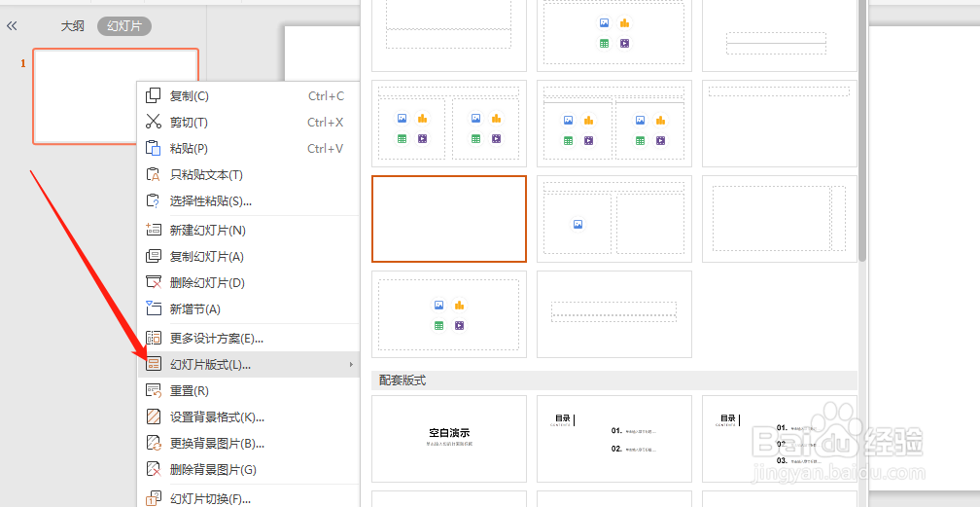980x507 pixels.
Task: Pick the content-only layout with four icons
Action: point(449,314)
